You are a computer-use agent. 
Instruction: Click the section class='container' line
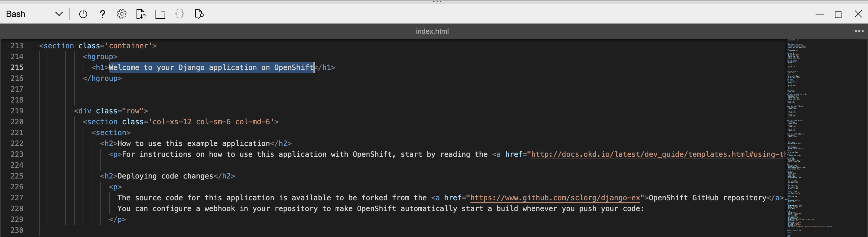(98, 46)
